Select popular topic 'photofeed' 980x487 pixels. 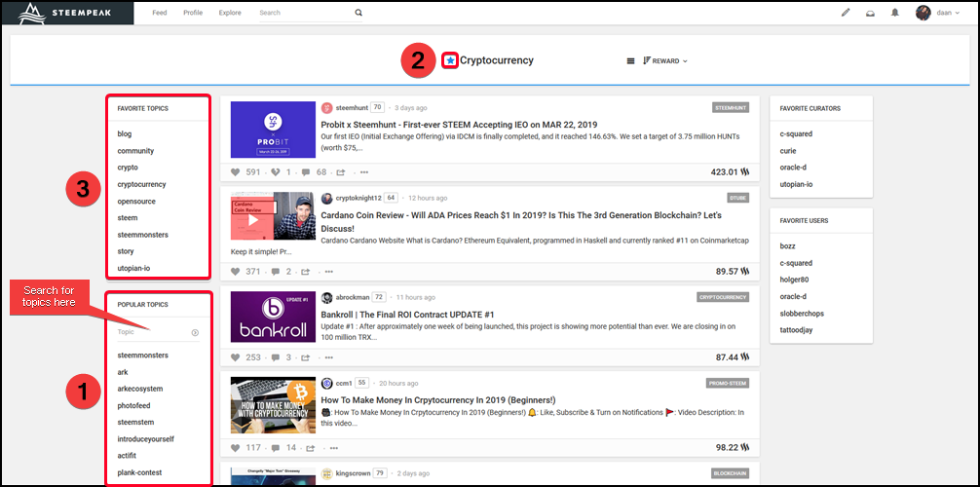click(x=133, y=406)
